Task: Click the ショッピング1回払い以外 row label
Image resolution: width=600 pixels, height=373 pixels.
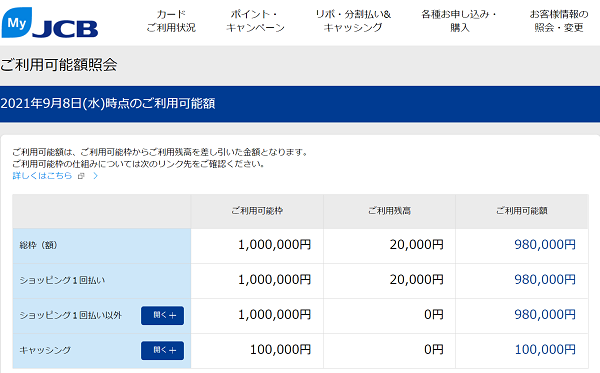Action: [70, 315]
